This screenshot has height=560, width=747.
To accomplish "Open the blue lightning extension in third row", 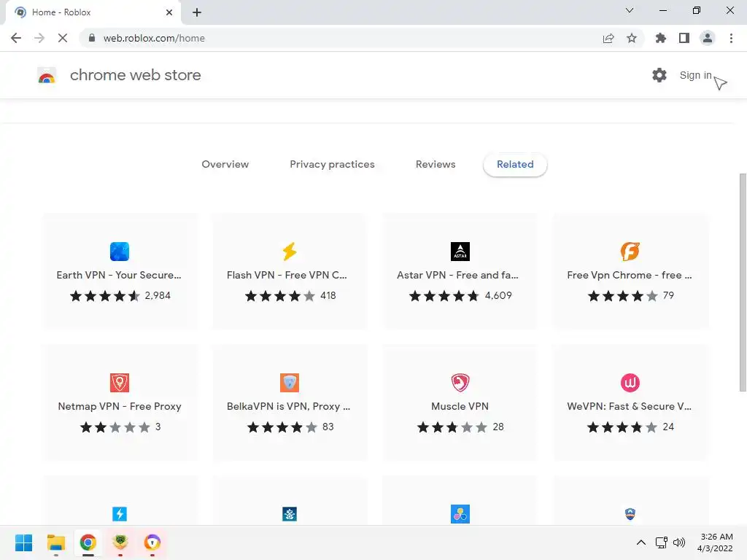I will [119, 514].
